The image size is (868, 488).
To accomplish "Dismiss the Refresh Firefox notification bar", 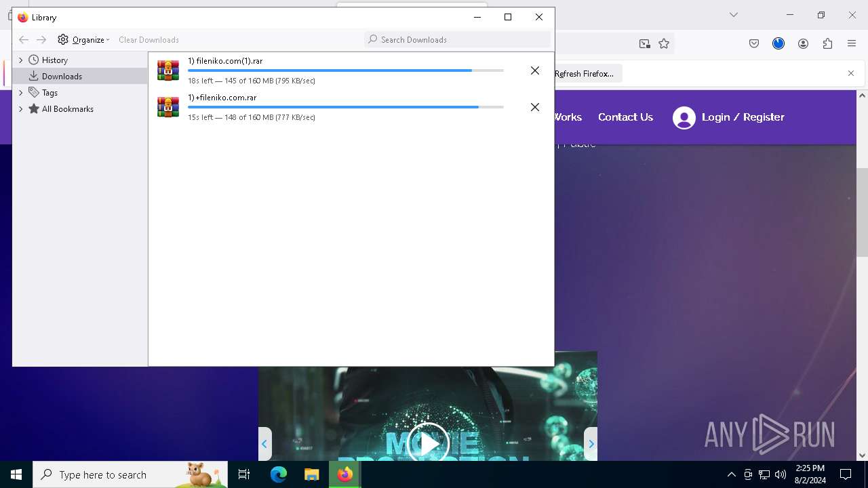I will (x=851, y=73).
